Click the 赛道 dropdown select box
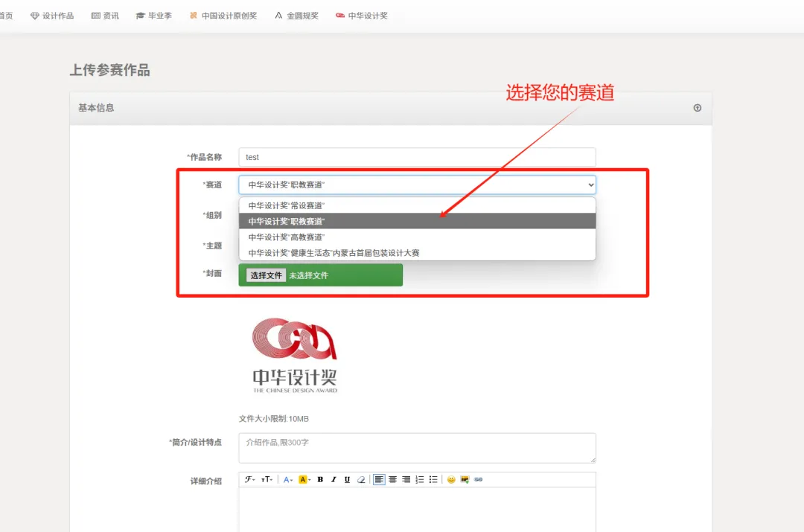Image resolution: width=804 pixels, height=532 pixels. pyautogui.click(x=417, y=185)
